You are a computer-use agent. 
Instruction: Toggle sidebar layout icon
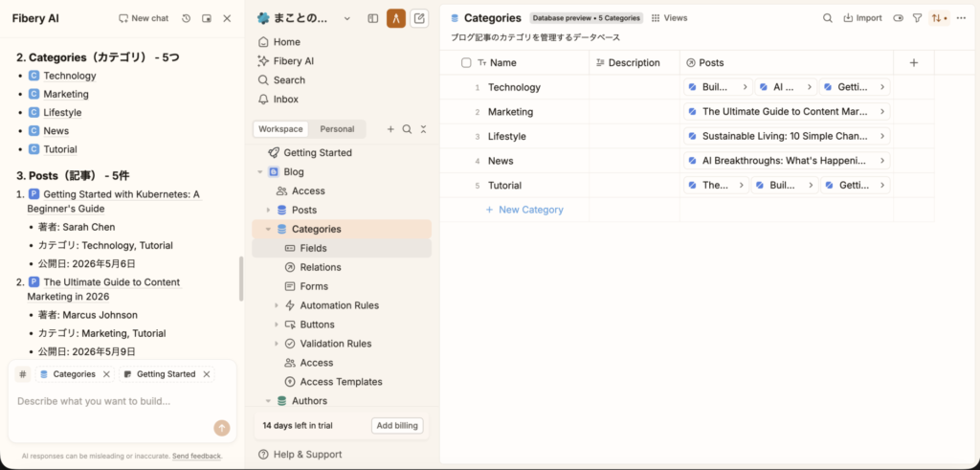coord(373,19)
